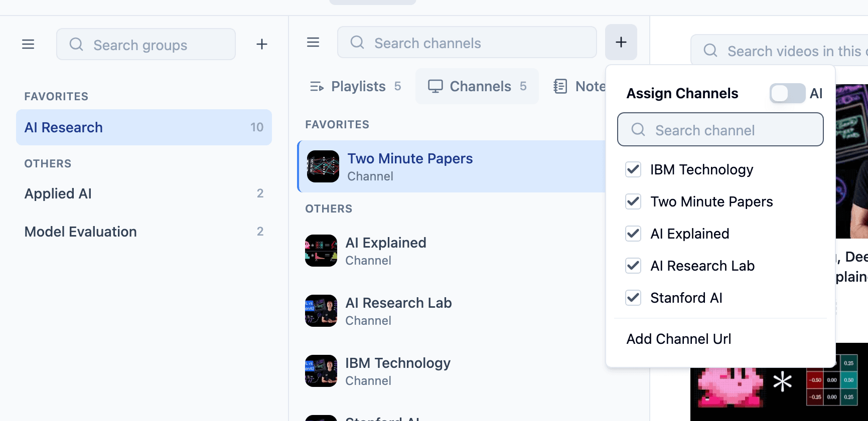
Task: Add a new group with plus icon
Action: [261, 44]
